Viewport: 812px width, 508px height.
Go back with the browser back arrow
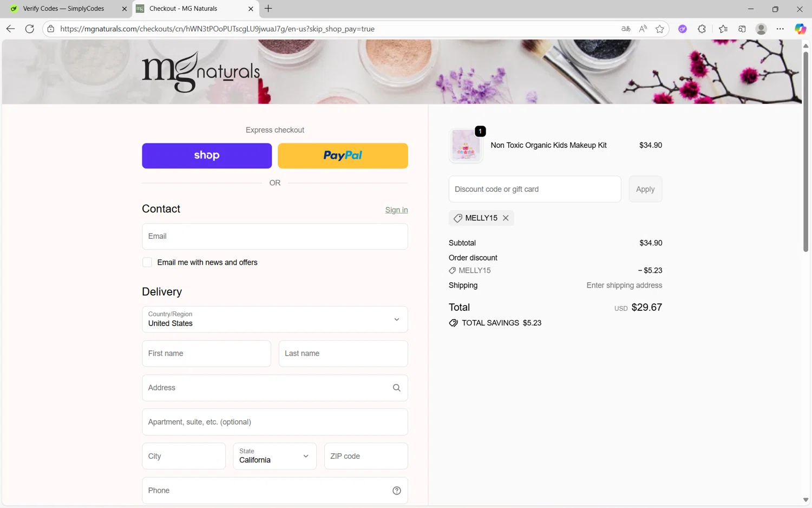coord(10,29)
